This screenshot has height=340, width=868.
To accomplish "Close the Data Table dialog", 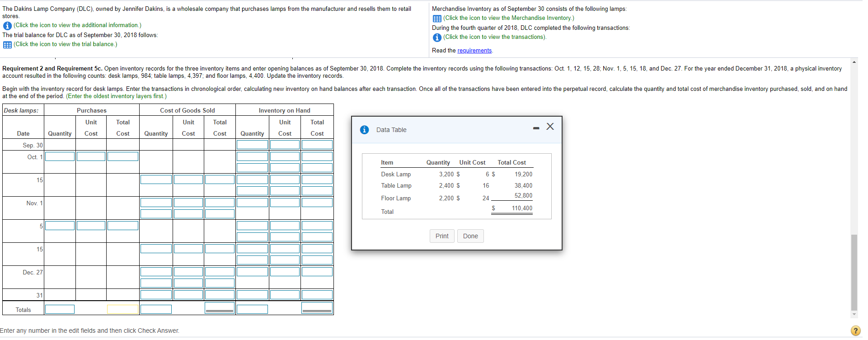I will tap(550, 127).
